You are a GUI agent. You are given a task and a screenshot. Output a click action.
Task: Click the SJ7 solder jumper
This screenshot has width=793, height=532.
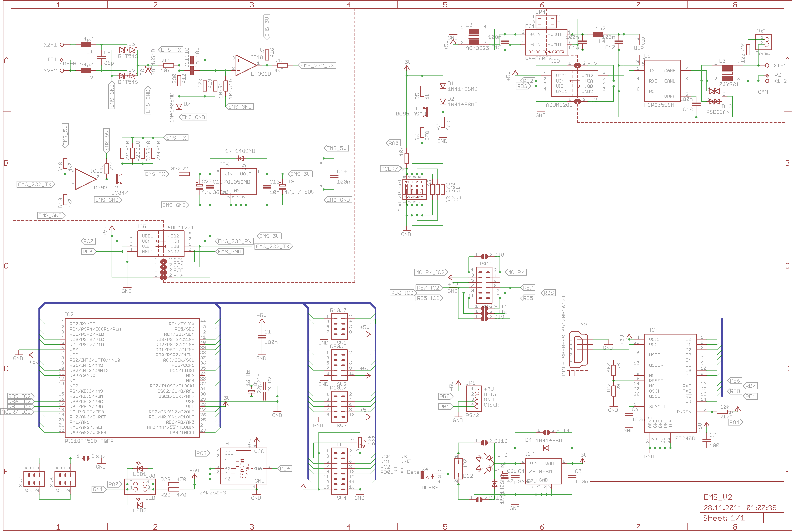(86, 458)
